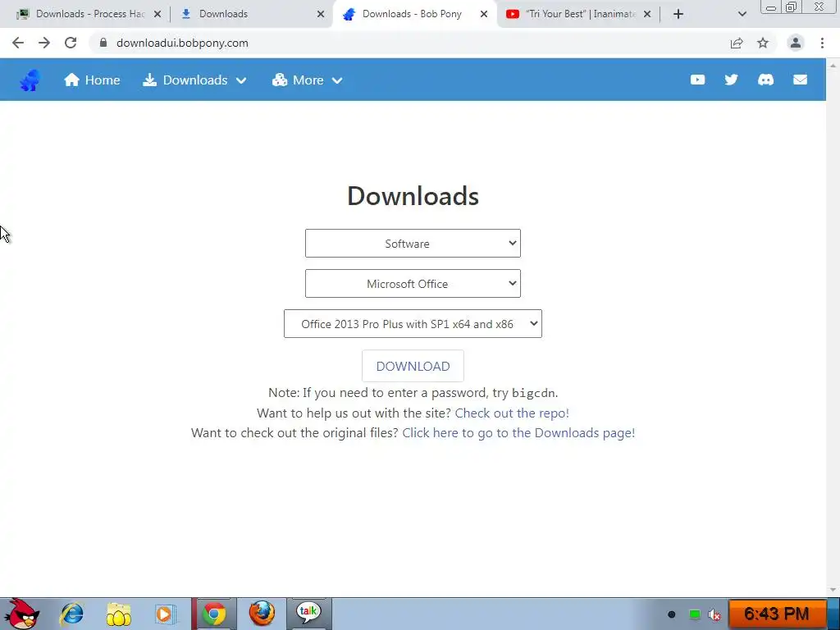The width and height of the screenshot is (840, 630).
Task: Open the Software category dropdown
Action: (413, 243)
